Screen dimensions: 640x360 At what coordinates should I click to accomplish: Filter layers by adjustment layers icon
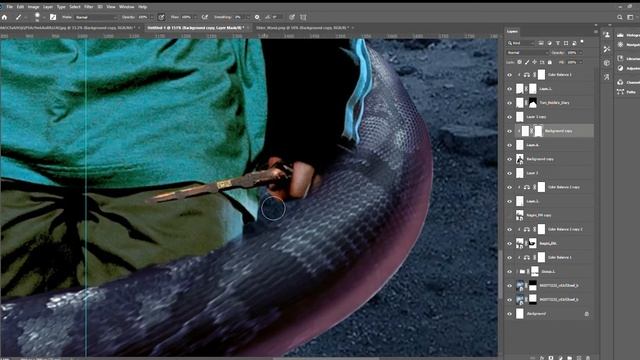click(x=549, y=43)
